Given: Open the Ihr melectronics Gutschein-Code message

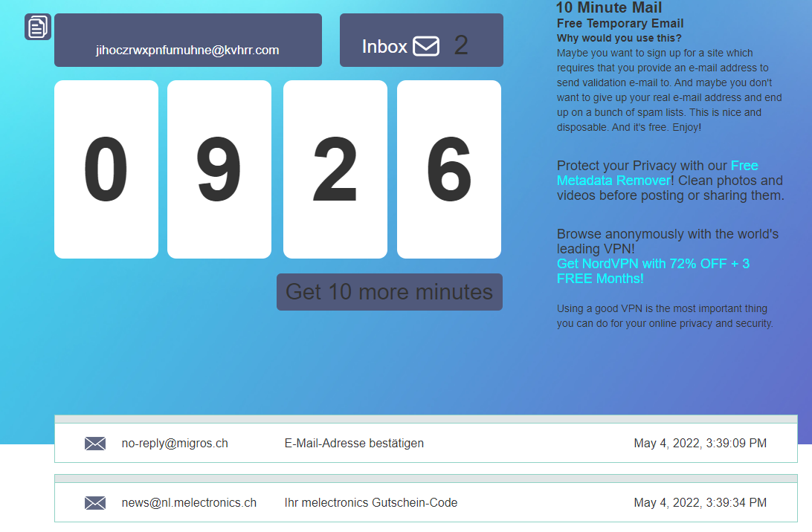Looking at the screenshot, I should pyautogui.click(x=370, y=503).
